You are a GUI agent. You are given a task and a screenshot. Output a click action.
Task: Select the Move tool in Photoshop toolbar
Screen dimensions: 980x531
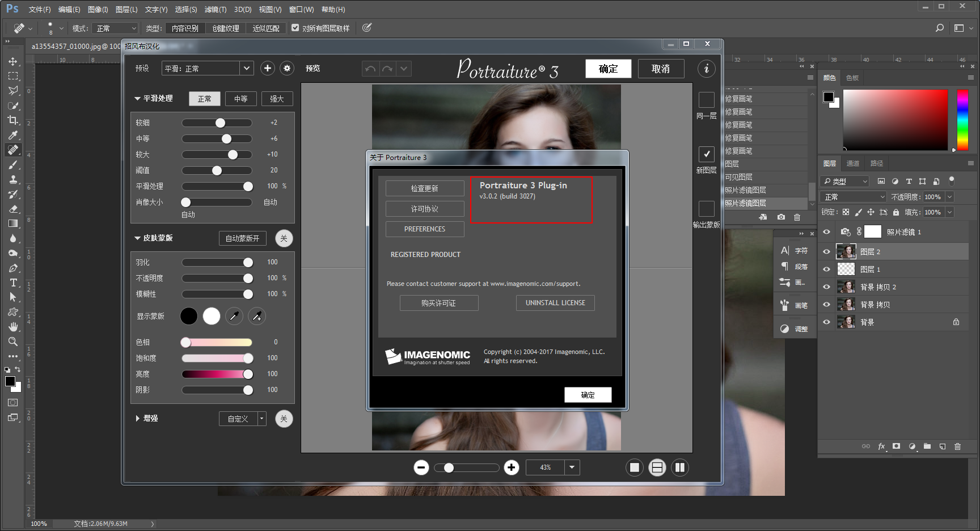[x=12, y=61]
